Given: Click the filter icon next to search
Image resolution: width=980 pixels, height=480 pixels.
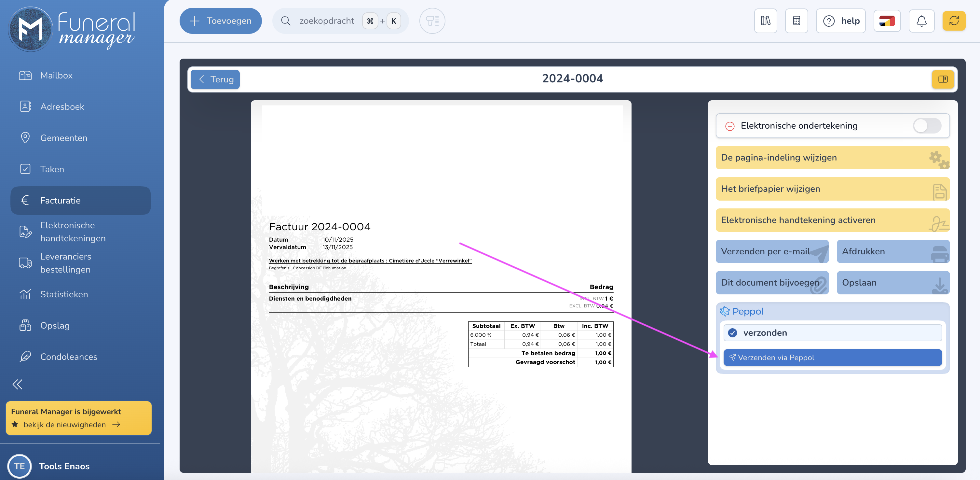Looking at the screenshot, I should coord(432,21).
